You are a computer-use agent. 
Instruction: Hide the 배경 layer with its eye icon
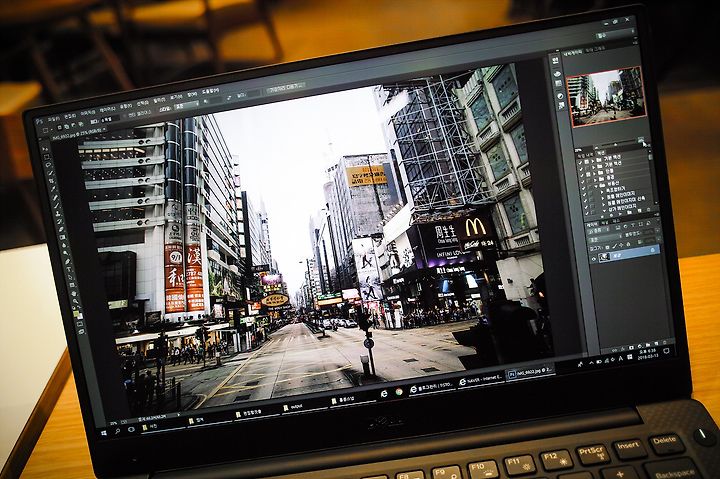pyautogui.click(x=594, y=259)
